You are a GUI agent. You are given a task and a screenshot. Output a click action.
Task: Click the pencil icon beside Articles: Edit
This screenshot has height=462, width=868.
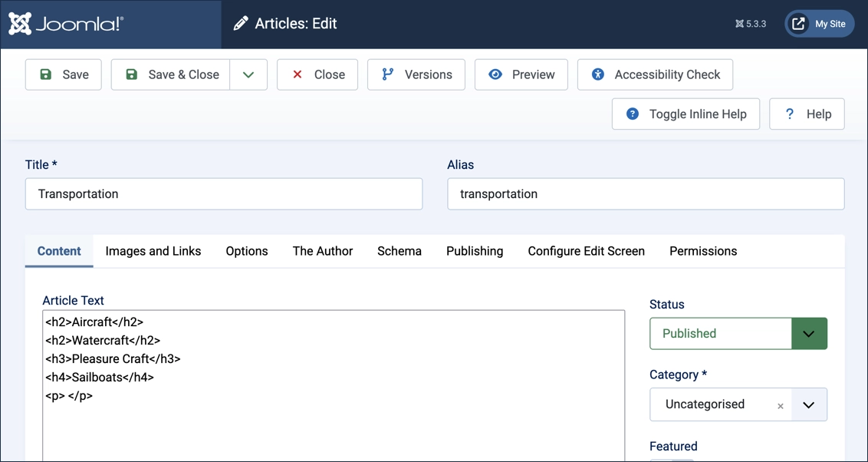240,23
